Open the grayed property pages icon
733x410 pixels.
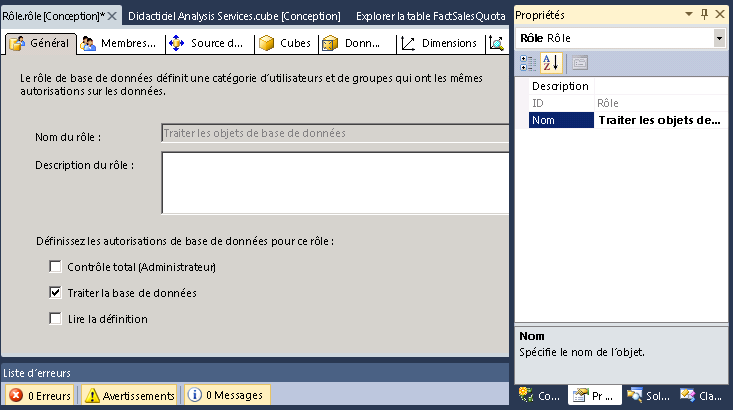[x=579, y=63]
